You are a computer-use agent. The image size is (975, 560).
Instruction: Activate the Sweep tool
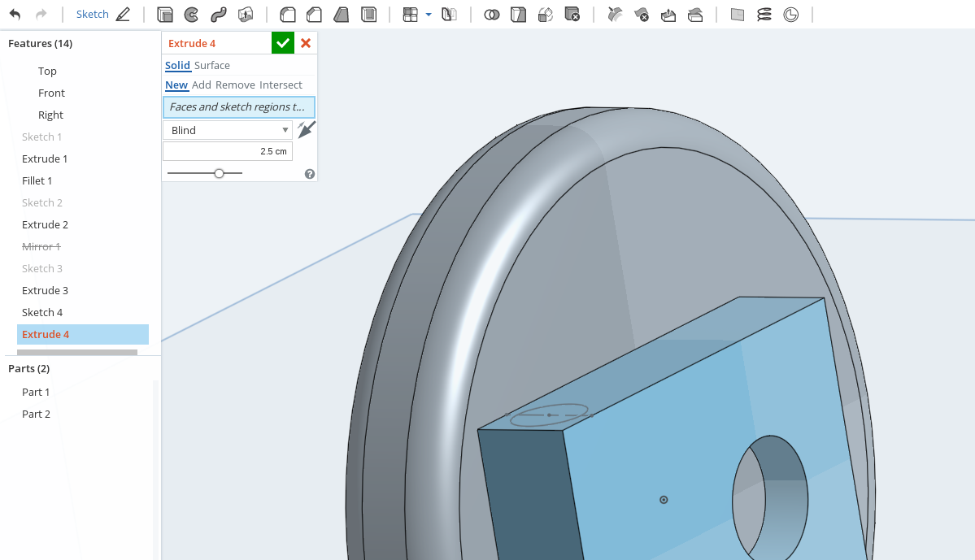pyautogui.click(x=218, y=15)
